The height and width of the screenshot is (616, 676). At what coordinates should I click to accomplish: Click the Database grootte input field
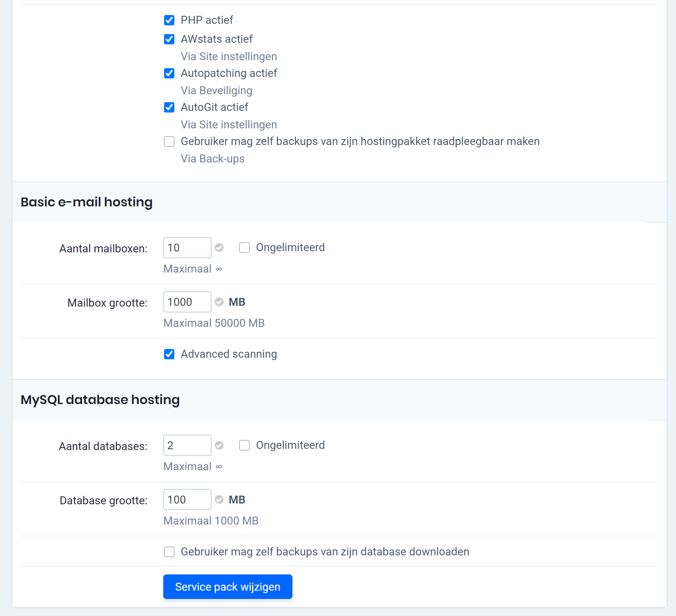(x=187, y=500)
